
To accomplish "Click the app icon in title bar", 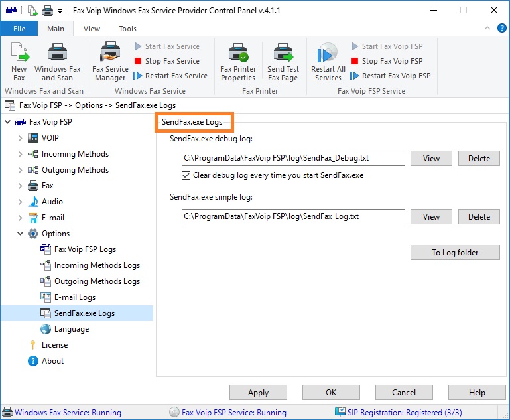I will tap(11, 11).
